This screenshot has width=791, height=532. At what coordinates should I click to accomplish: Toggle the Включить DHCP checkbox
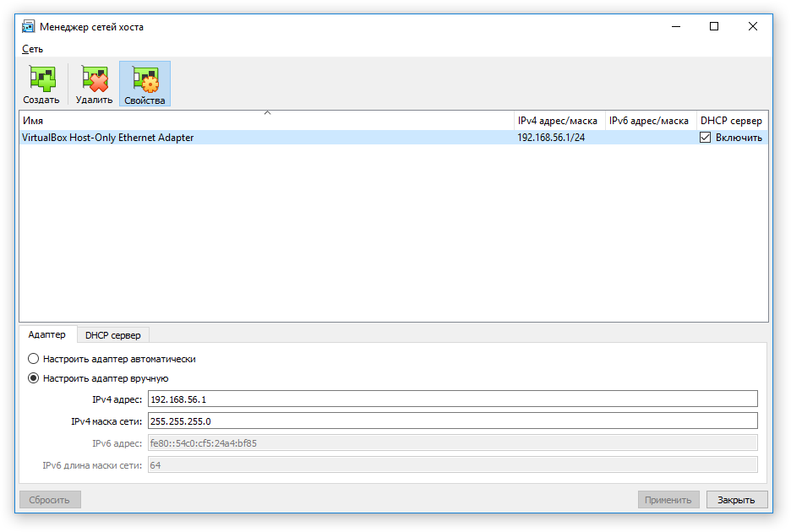coord(705,137)
